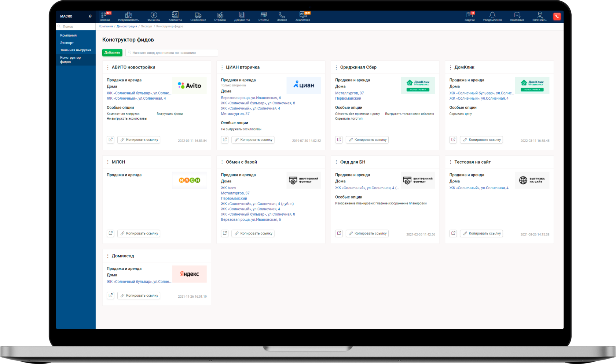Copy link for Ориджинал Сбер feed
The height and width of the screenshot is (364, 616).
[367, 140]
